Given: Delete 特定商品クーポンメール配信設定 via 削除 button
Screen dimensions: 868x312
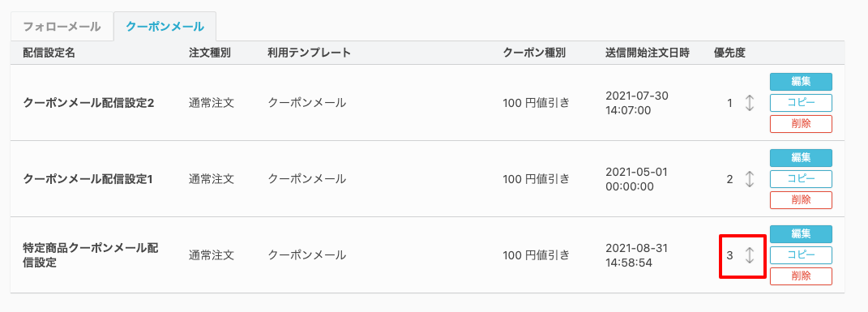Looking at the screenshot, I should click(801, 276).
